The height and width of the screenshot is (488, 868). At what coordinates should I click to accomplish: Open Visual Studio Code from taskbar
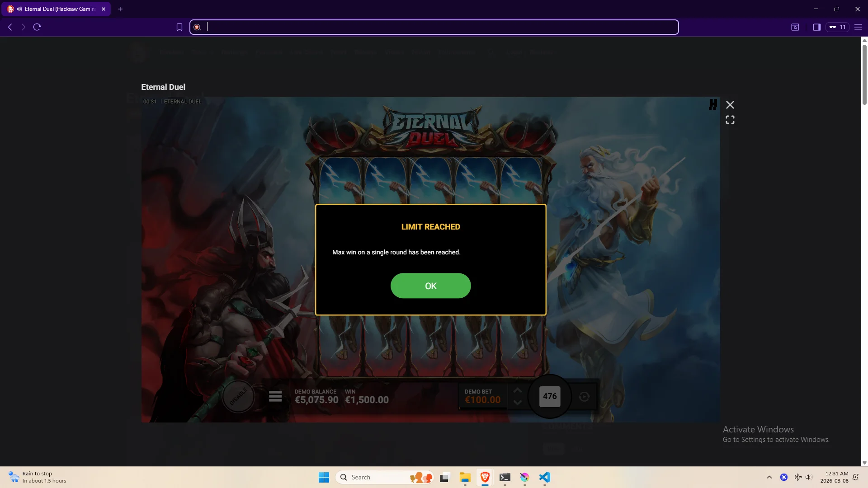click(545, 477)
